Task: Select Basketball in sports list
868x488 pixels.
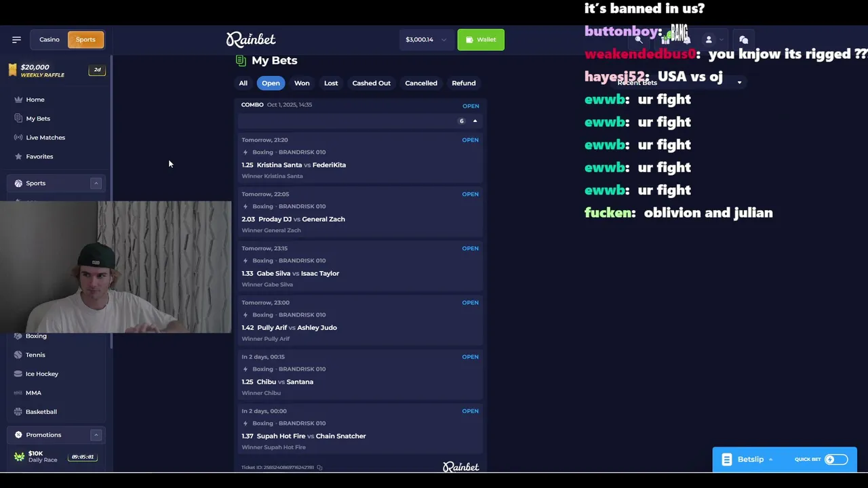Action: (41, 412)
